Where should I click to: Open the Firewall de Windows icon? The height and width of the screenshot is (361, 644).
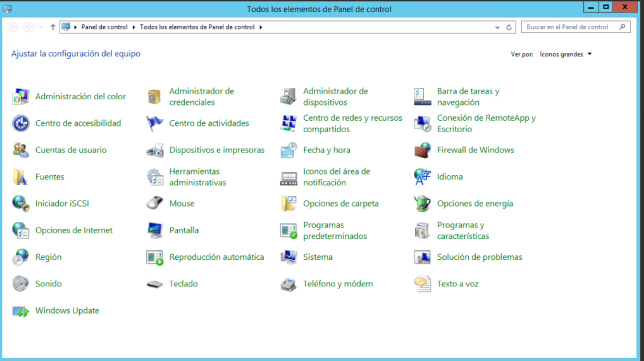click(422, 150)
